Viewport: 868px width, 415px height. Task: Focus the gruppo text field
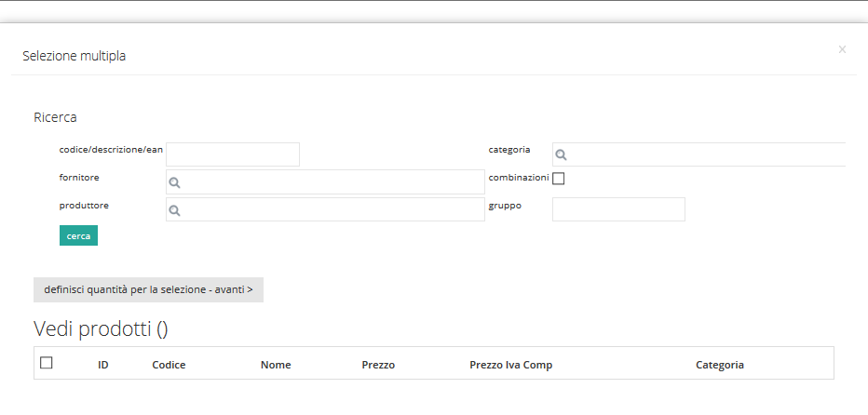coord(619,209)
